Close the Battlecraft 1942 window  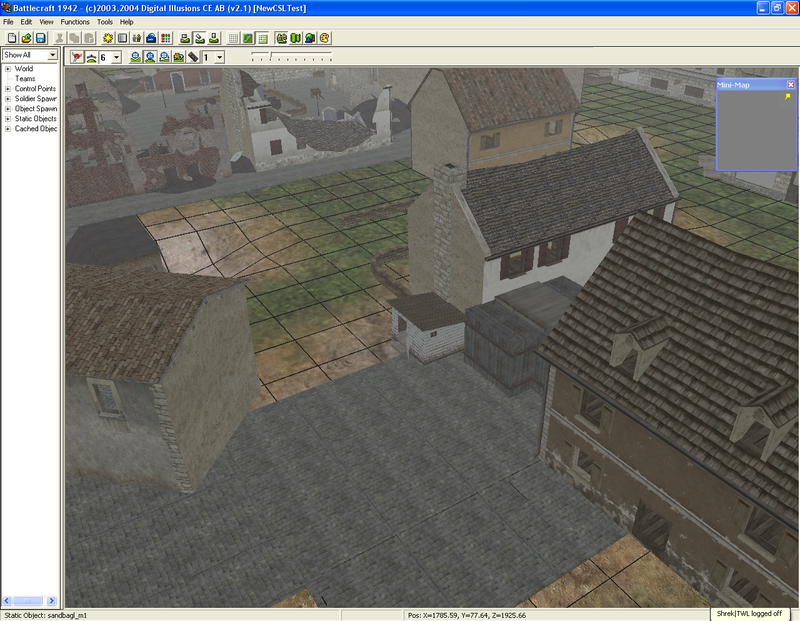coord(791,8)
